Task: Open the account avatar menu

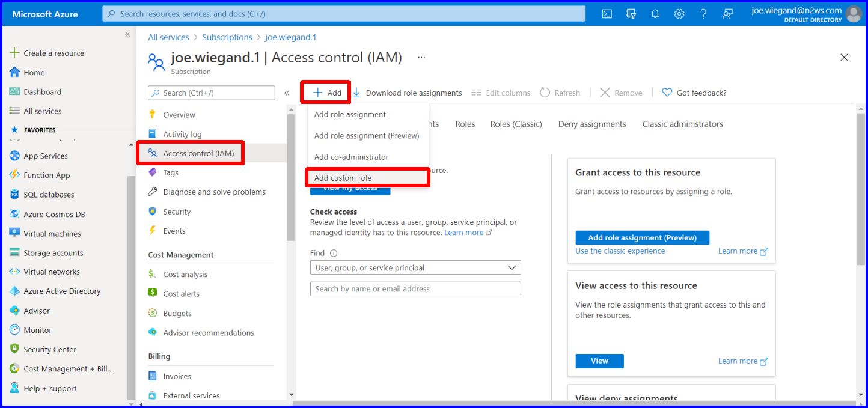Action: (x=853, y=14)
